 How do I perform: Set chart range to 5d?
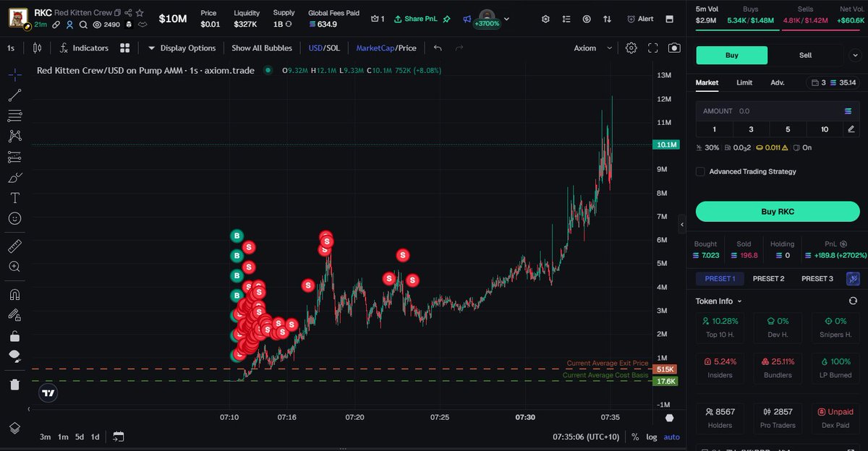coord(80,437)
